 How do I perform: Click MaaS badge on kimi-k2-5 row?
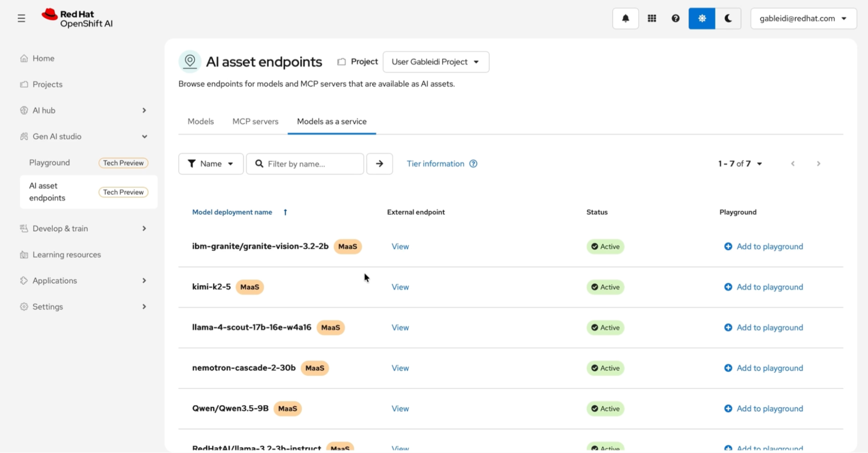(250, 287)
